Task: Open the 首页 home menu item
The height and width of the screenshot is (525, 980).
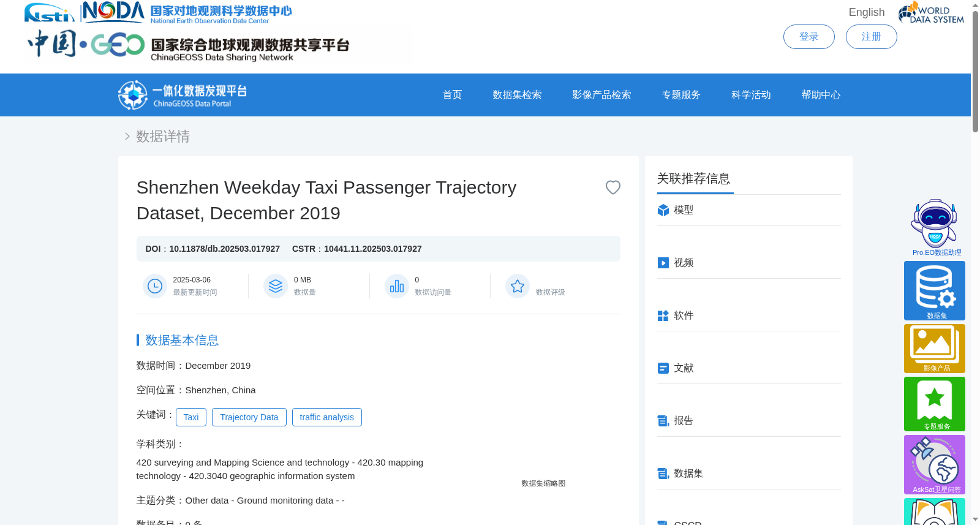Action: (452, 95)
